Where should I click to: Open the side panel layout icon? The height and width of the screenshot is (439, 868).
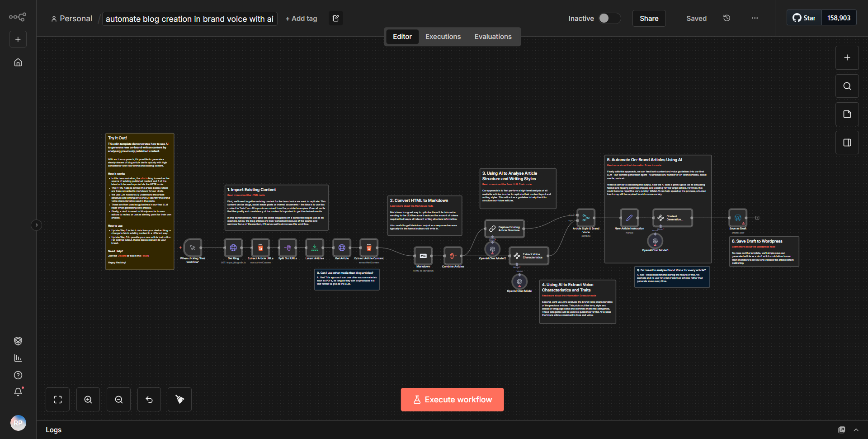(847, 143)
